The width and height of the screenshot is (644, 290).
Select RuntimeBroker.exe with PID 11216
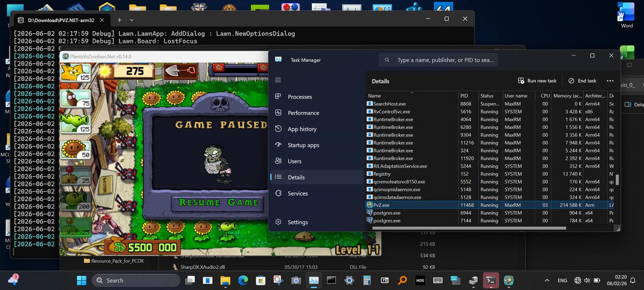tap(491, 143)
